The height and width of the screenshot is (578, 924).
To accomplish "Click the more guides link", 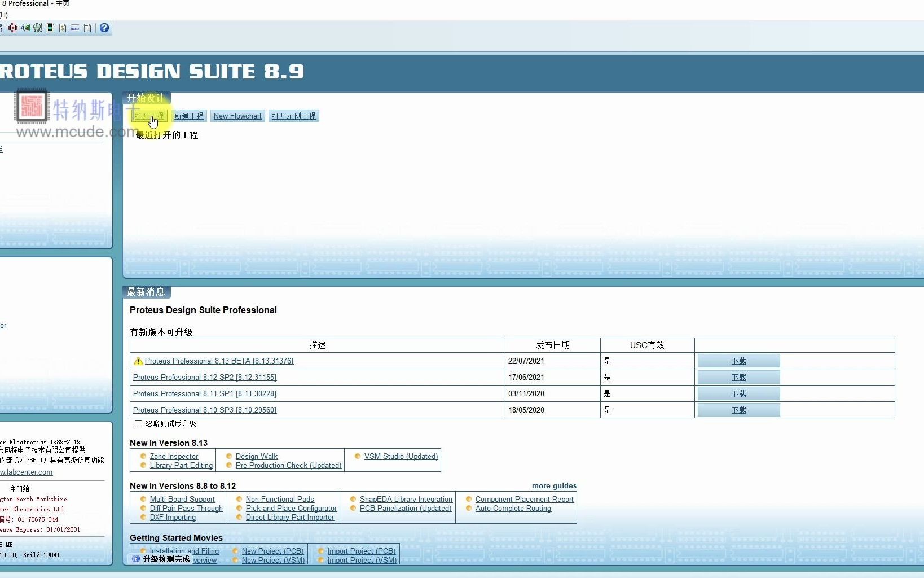I will click(554, 485).
